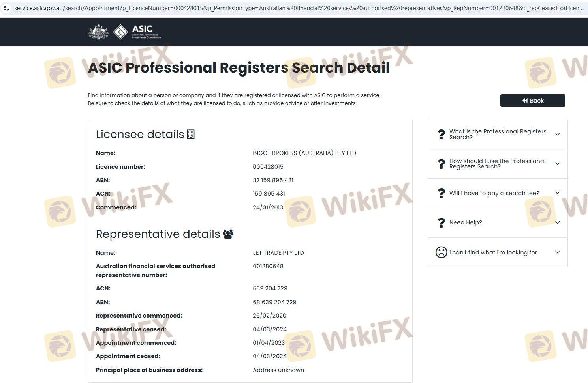Click question mark icon beside 'How should I use'
The height and width of the screenshot is (383, 588).
tap(441, 164)
